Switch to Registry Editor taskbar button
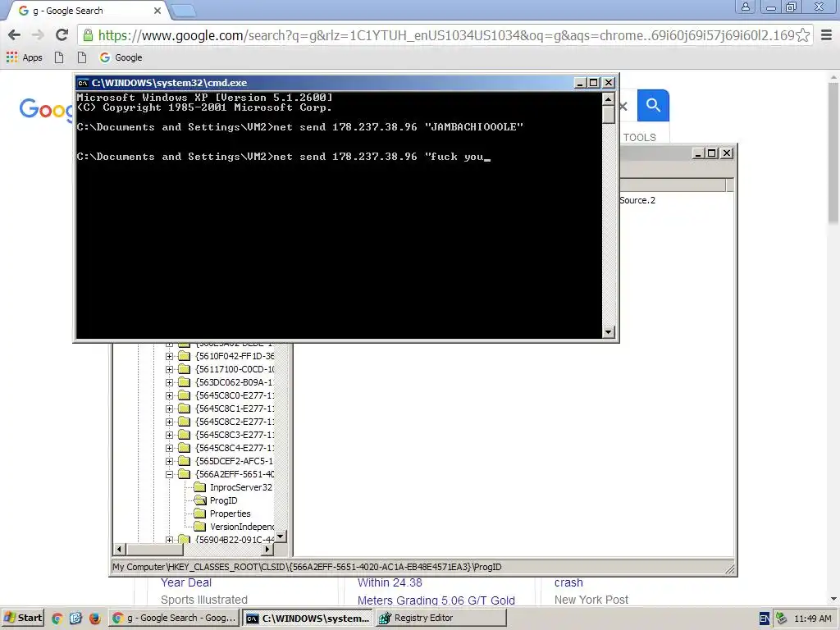The height and width of the screenshot is (630, 840). (x=441, y=619)
